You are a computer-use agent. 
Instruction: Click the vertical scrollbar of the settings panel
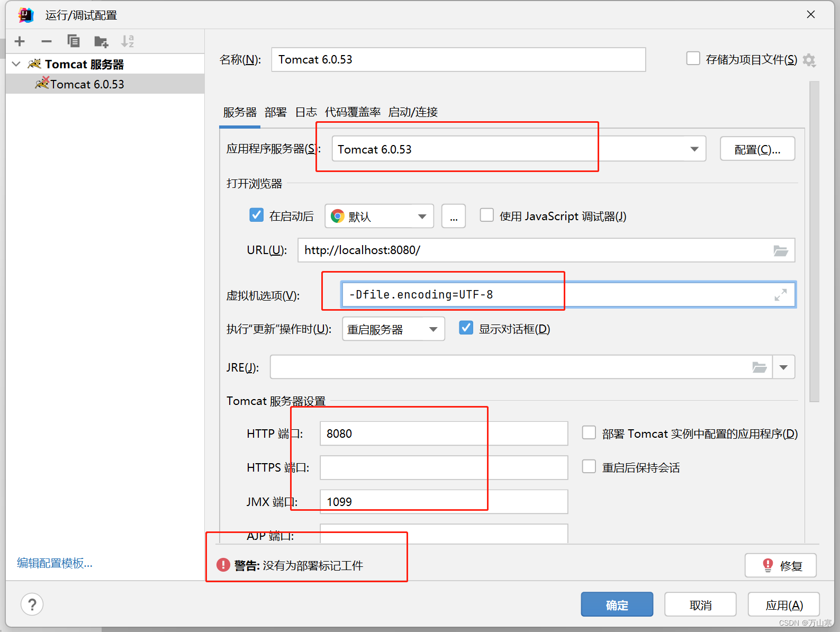point(815,241)
